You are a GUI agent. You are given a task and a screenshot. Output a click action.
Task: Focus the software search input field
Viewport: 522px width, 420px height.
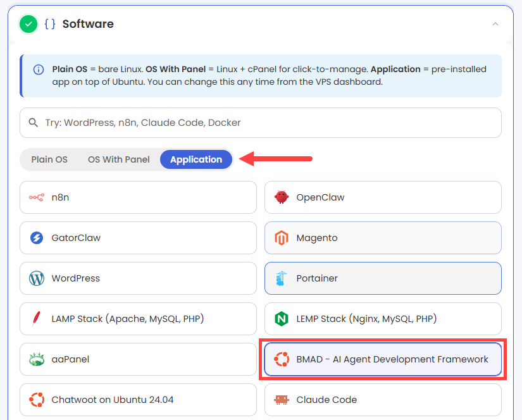pyautogui.click(x=261, y=123)
